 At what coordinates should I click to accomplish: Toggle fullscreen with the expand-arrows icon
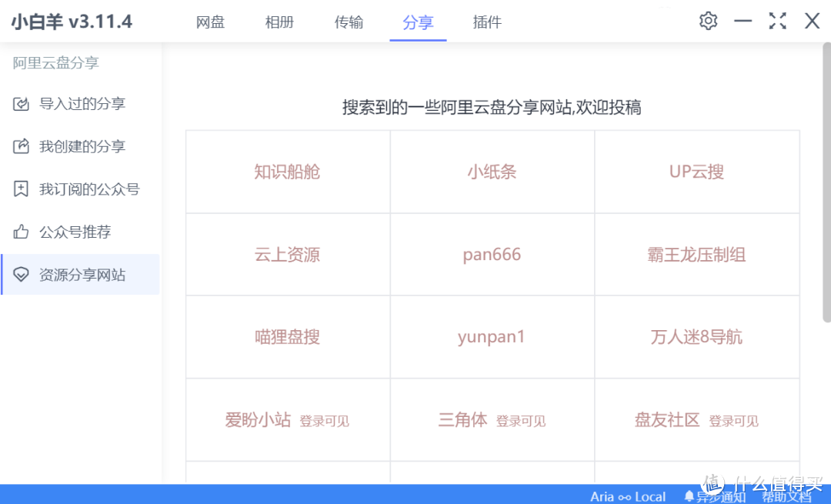[777, 22]
